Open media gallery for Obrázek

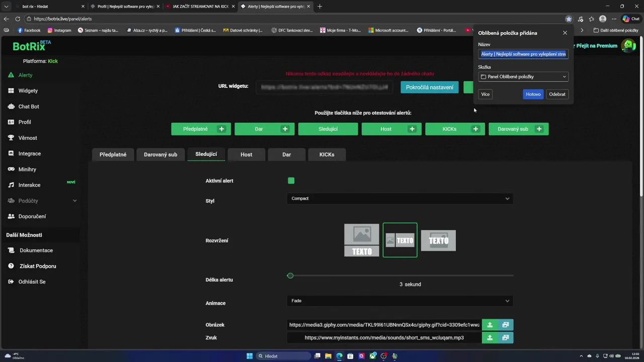[x=506, y=325]
